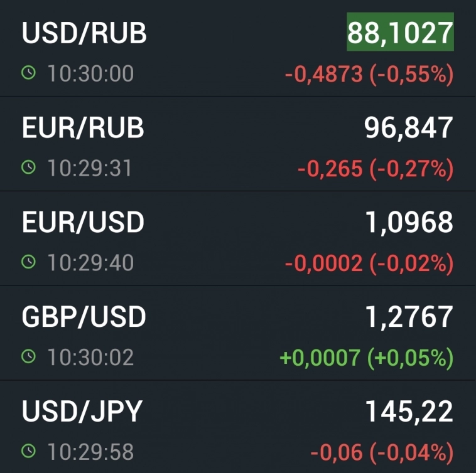
Task: Click the highlighted 88,1027 price
Action: tap(400, 33)
